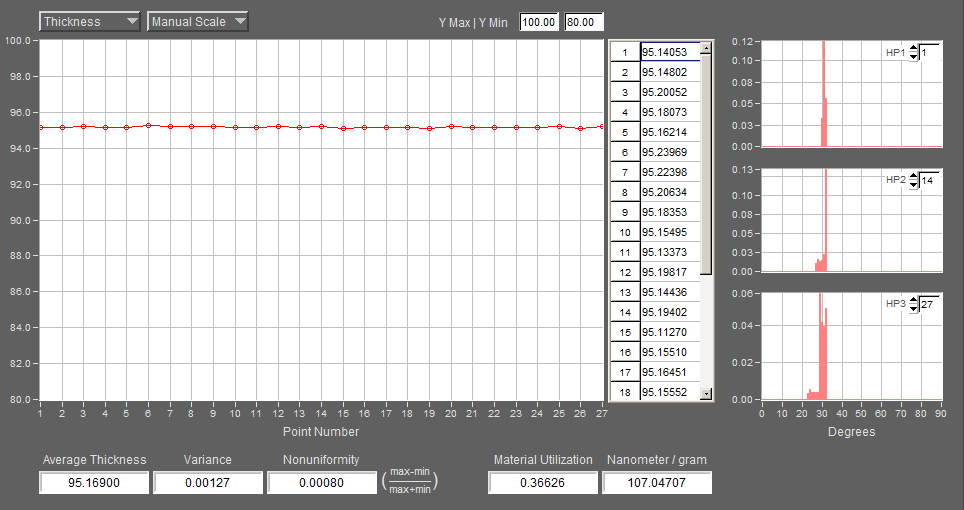The width and height of the screenshot is (964, 510).
Task: Click the table's scroll-down arrow
Action: [x=706, y=394]
